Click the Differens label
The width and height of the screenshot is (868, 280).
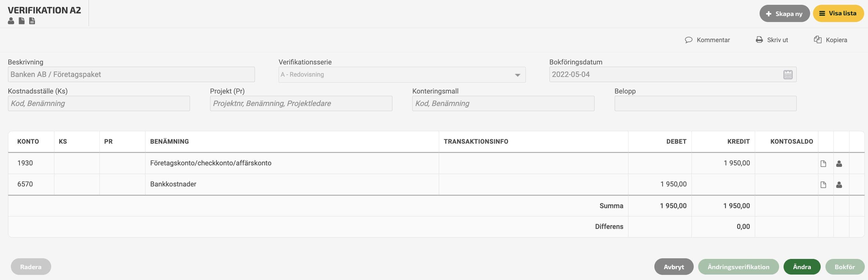(x=609, y=226)
